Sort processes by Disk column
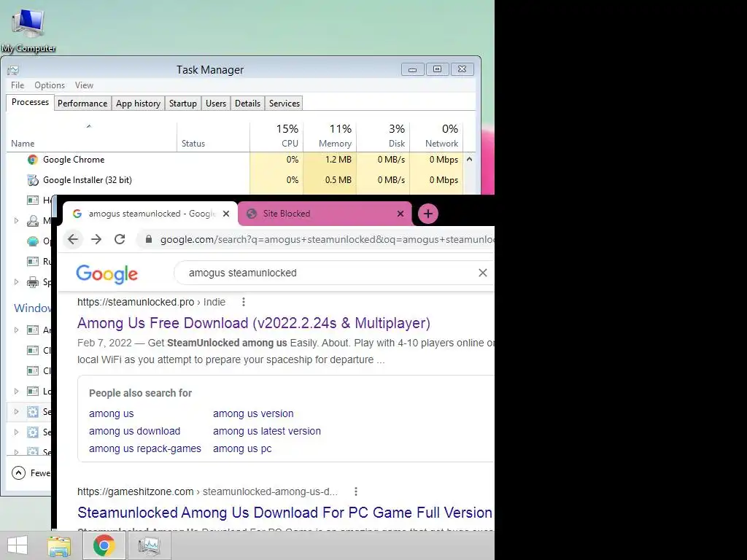This screenshot has height=560, width=747. [383, 136]
